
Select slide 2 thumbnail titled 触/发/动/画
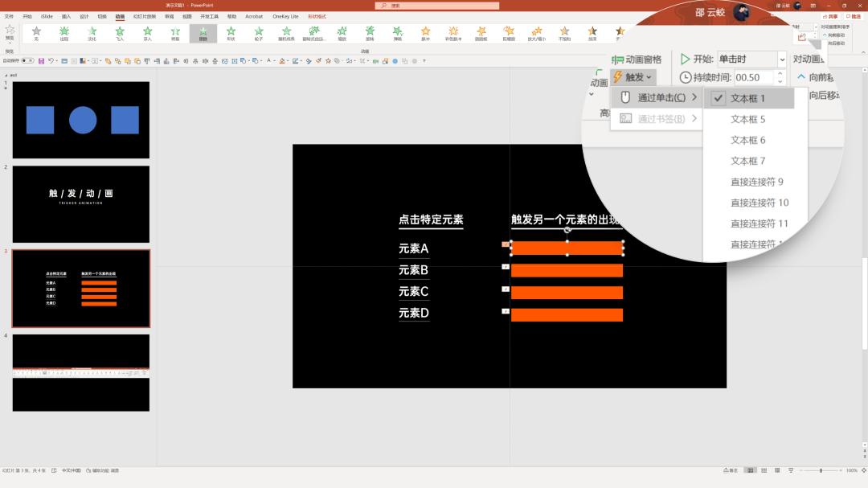(81, 204)
